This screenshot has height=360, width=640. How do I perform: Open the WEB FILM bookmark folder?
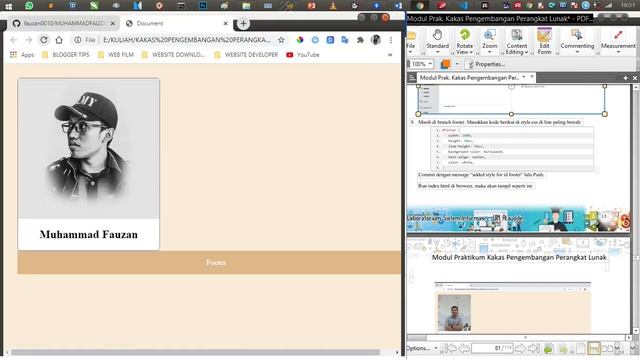tap(116, 55)
